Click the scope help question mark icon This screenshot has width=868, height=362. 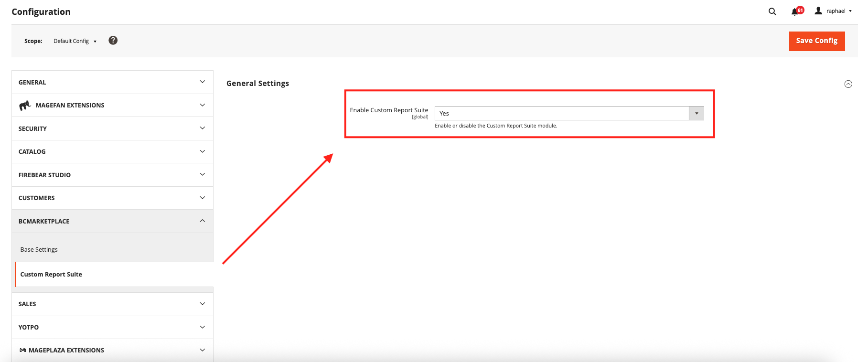coord(113,41)
